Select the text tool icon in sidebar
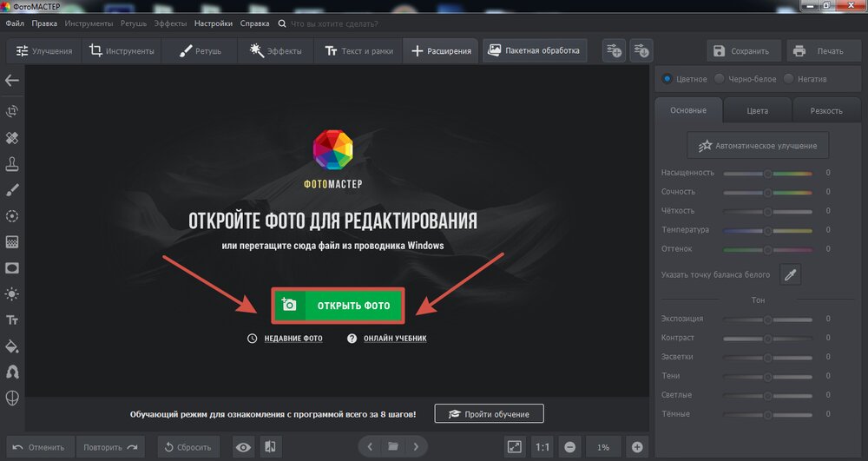Image resolution: width=868 pixels, height=461 pixels. pyautogui.click(x=11, y=319)
